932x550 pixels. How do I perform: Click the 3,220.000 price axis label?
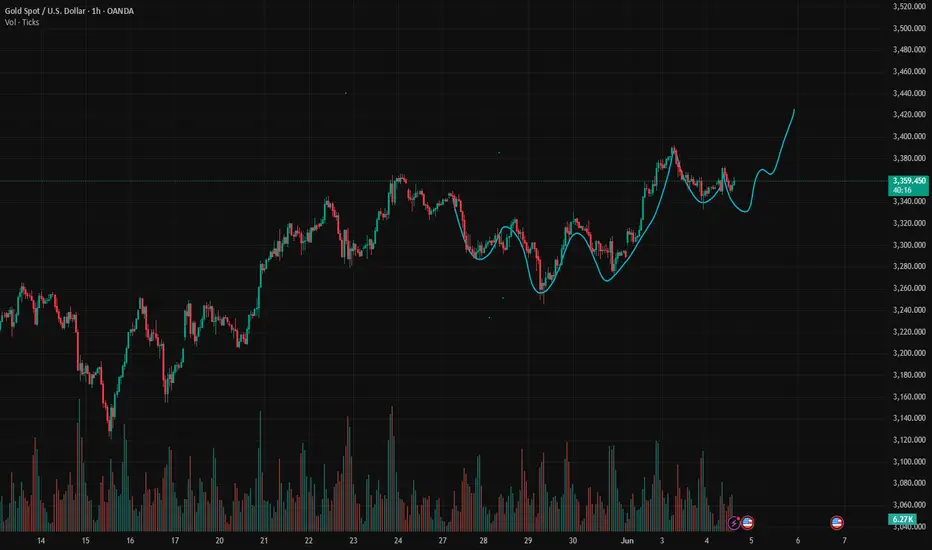pos(909,331)
